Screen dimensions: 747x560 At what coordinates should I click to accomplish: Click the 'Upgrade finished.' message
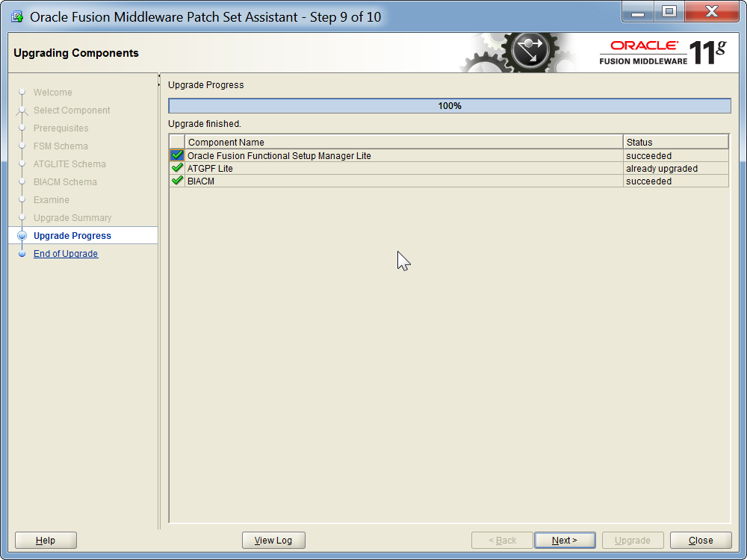[205, 124]
